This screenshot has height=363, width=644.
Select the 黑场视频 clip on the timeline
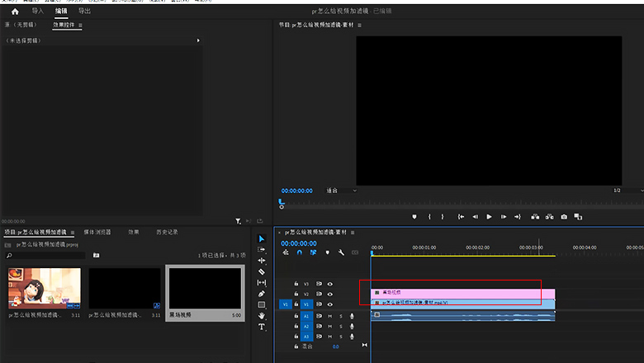pyautogui.click(x=462, y=293)
